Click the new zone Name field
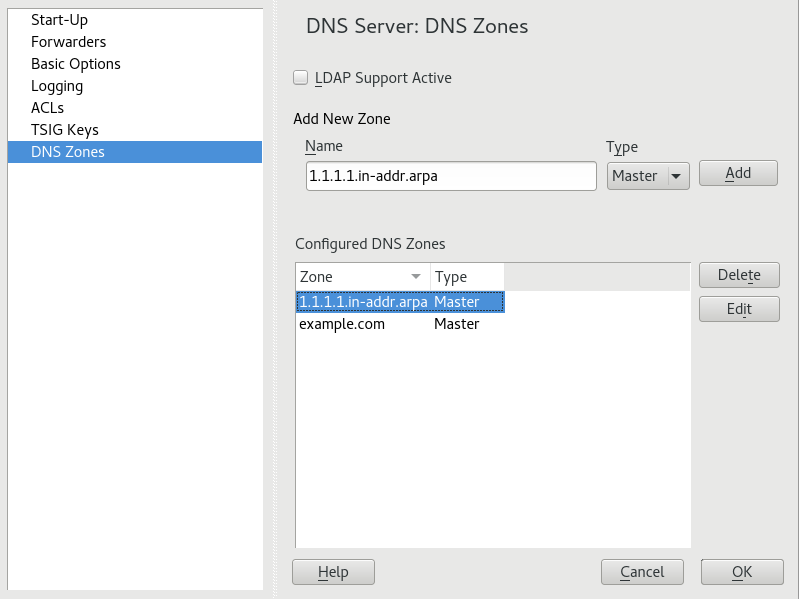This screenshot has height=599, width=799. click(450, 176)
